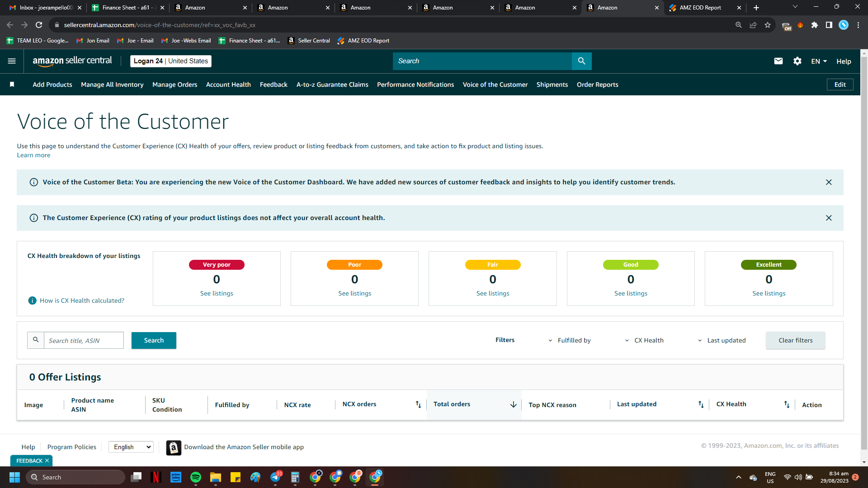The height and width of the screenshot is (488, 868).
Task: Click the Amazon Seller mobile app icon
Action: coord(174,447)
